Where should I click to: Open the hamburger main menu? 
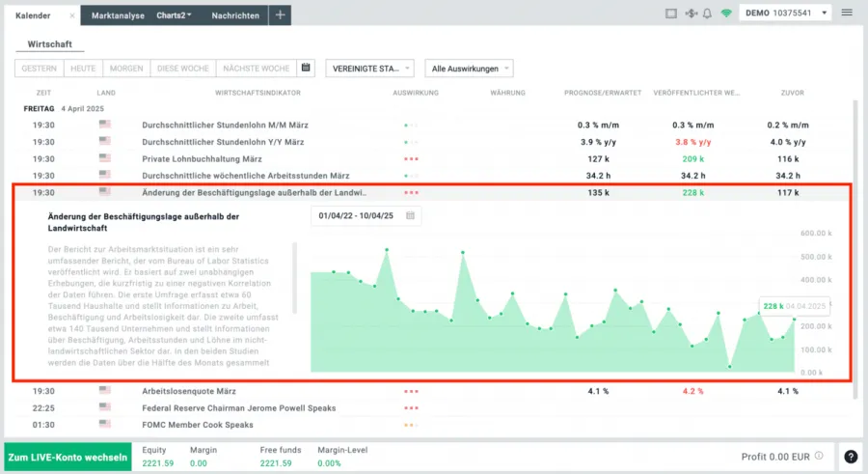(x=847, y=14)
